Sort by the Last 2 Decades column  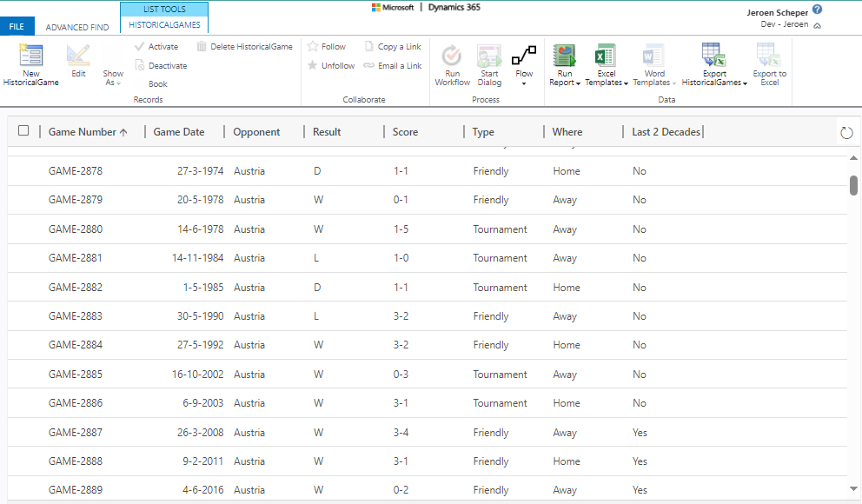(x=666, y=132)
